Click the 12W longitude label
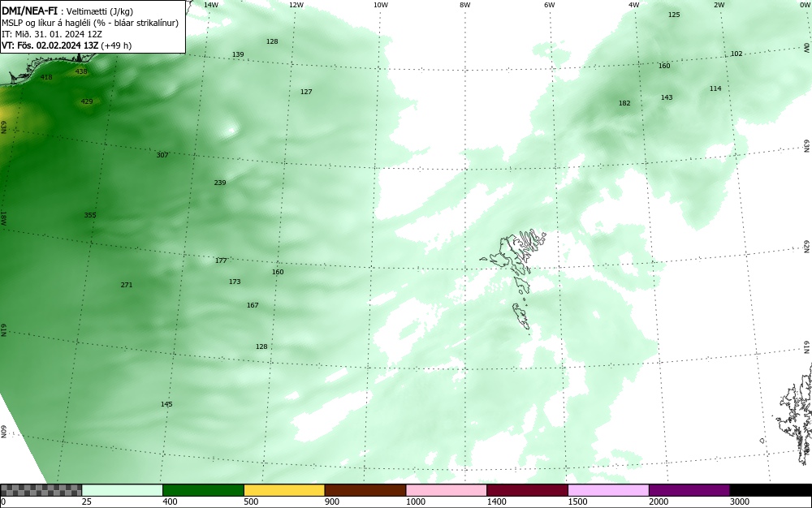This screenshot has width=812, height=508. [296, 5]
